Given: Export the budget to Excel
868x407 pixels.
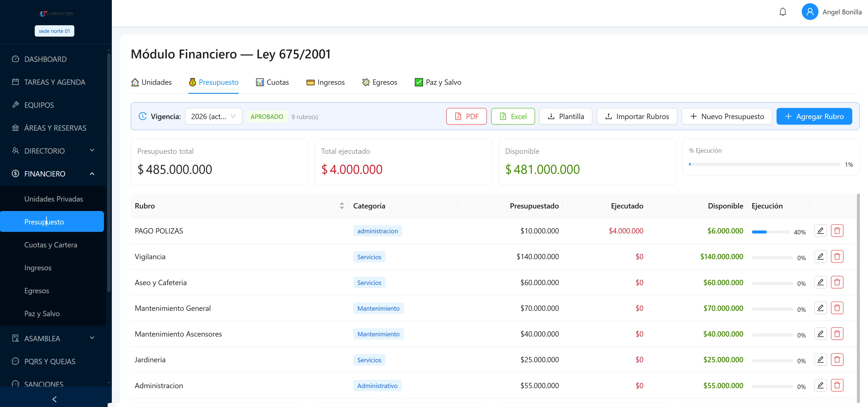Looking at the screenshot, I should pyautogui.click(x=513, y=116).
